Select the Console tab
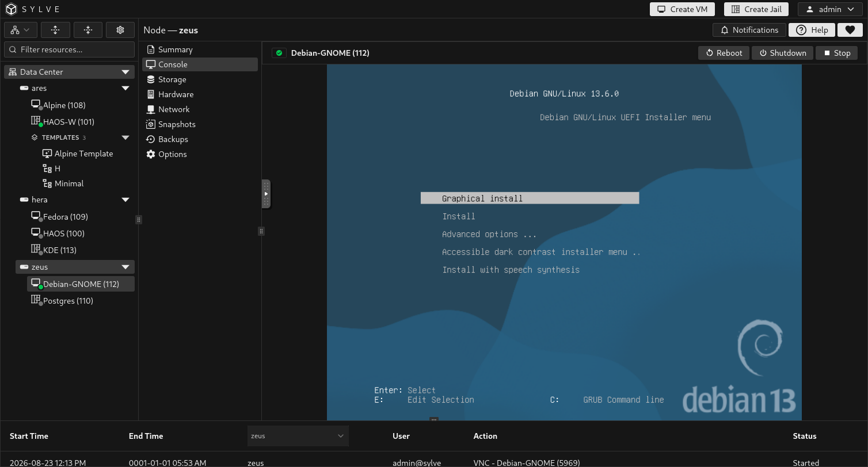 click(200, 64)
